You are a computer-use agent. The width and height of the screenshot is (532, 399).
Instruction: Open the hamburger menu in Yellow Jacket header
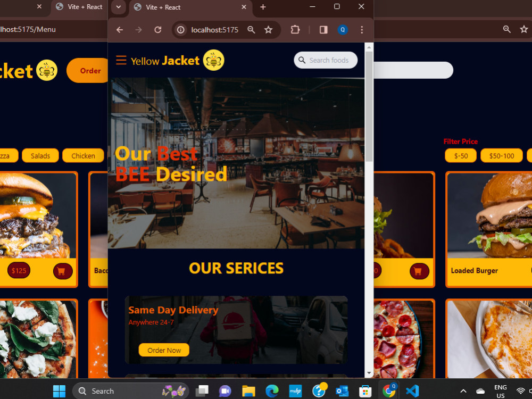pos(121,60)
